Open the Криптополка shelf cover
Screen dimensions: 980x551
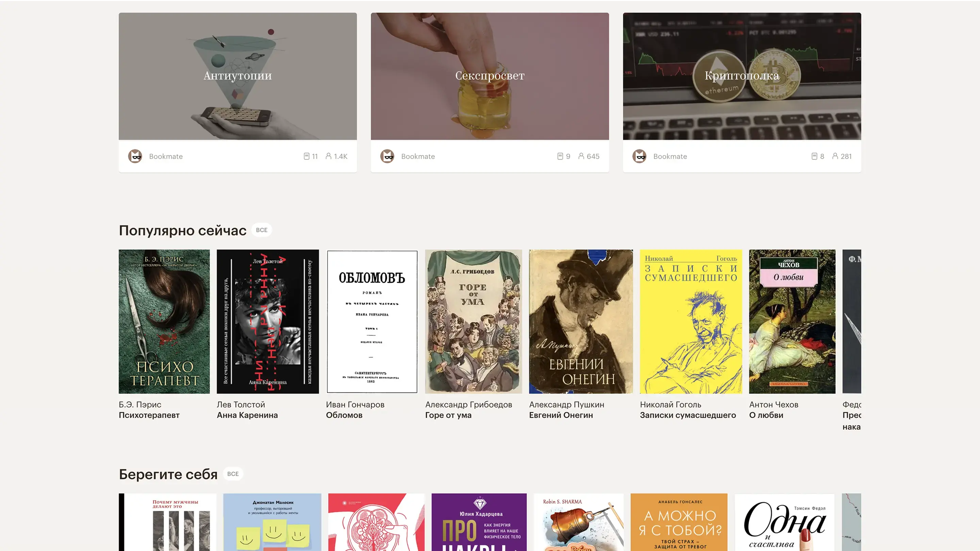tap(742, 76)
